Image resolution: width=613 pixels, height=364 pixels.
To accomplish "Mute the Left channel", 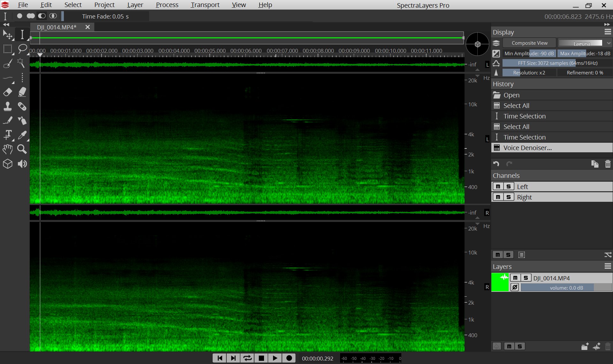I will 498,186.
